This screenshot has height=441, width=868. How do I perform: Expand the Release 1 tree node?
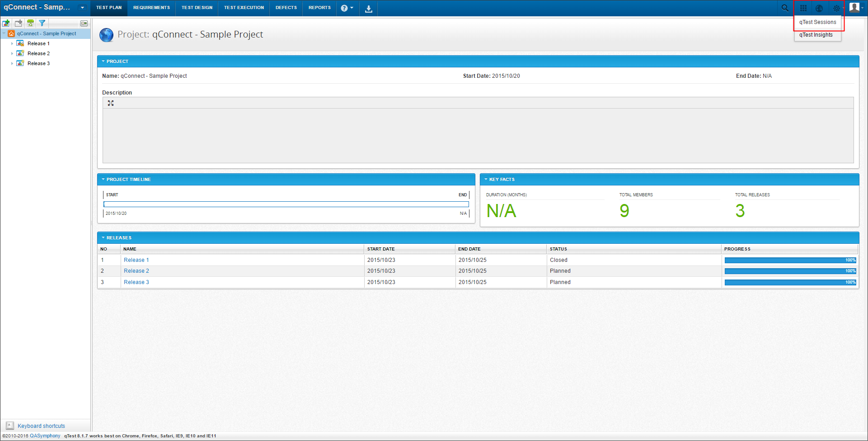[x=12, y=43]
